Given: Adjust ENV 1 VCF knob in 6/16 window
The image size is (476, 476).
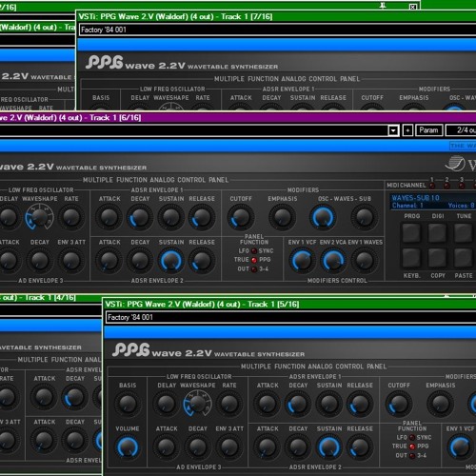Looking at the screenshot, I should point(302,261).
